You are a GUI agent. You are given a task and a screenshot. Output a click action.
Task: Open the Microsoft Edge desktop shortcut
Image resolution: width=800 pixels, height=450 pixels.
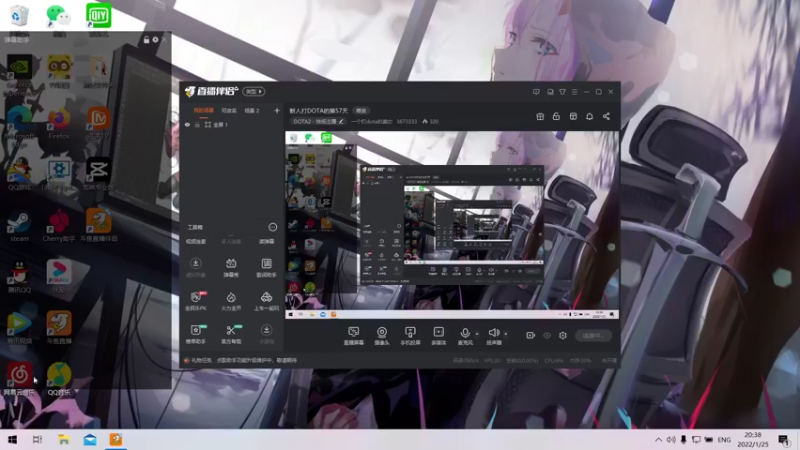click(x=19, y=128)
